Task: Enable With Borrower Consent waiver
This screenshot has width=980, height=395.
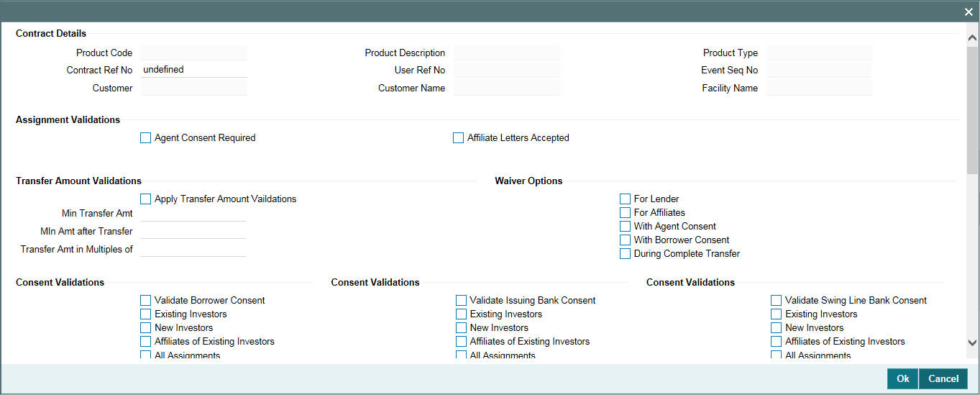Action: [x=625, y=240]
